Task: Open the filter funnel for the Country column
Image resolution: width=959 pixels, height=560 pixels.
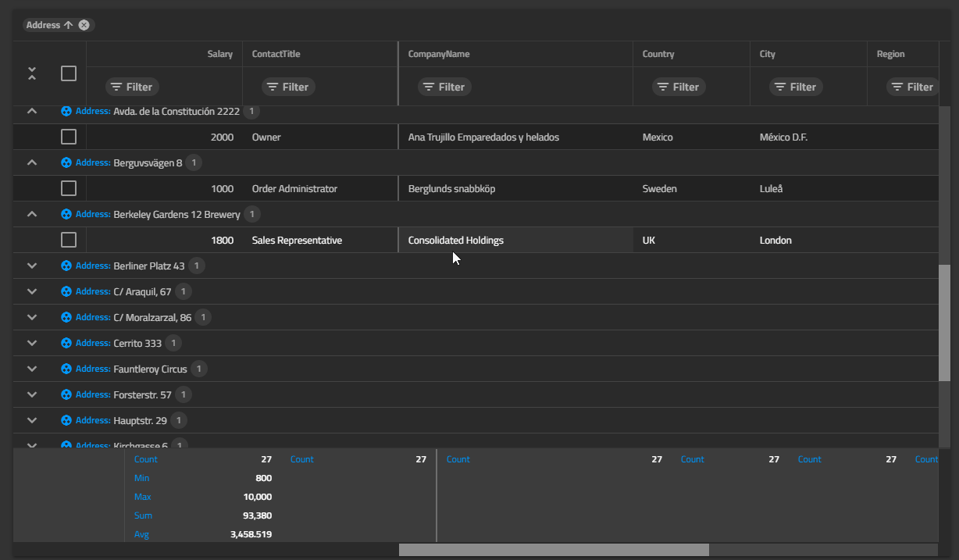Action: (x=679, y=87)
